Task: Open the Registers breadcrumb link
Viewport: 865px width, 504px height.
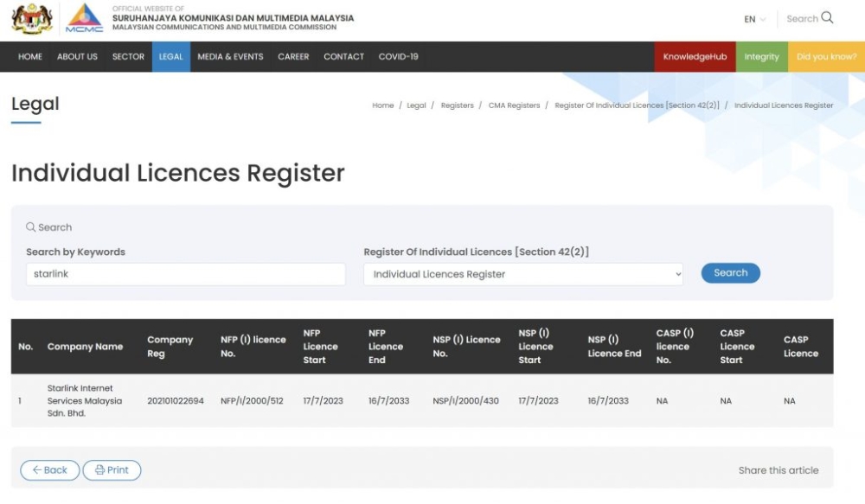Action: pyautogui.click(x=457, y=105)
